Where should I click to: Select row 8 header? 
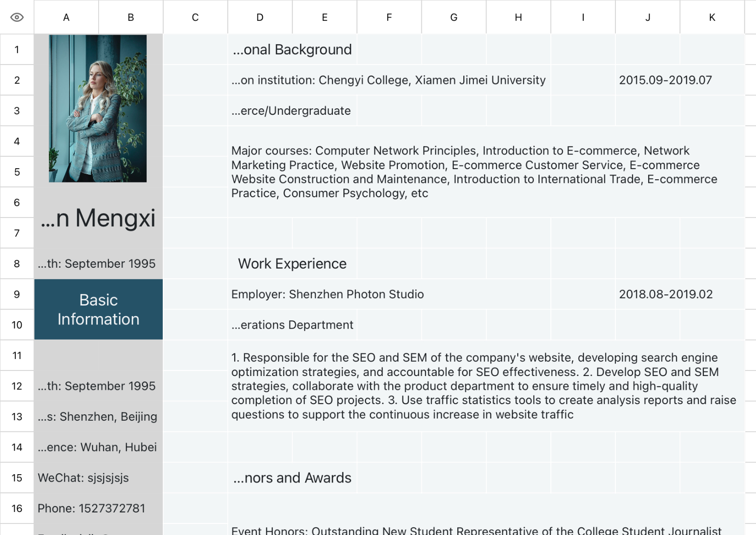coord(17,264)
